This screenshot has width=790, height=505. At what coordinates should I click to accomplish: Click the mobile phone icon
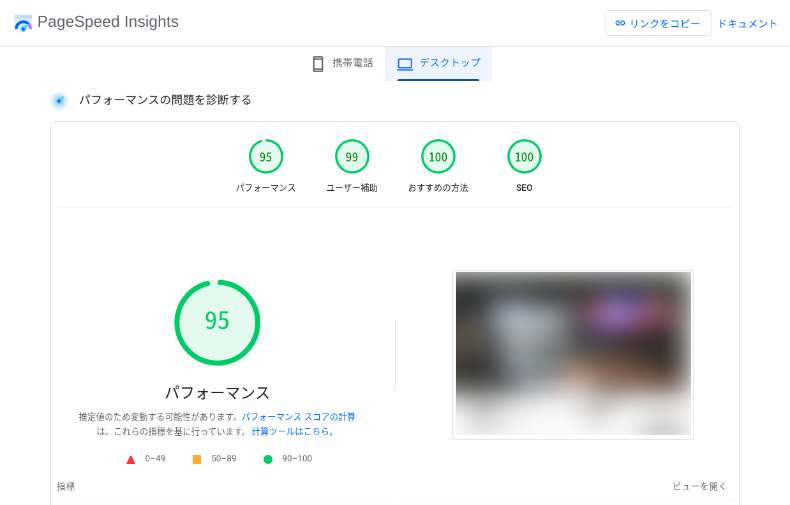click(x=318, y=64)
